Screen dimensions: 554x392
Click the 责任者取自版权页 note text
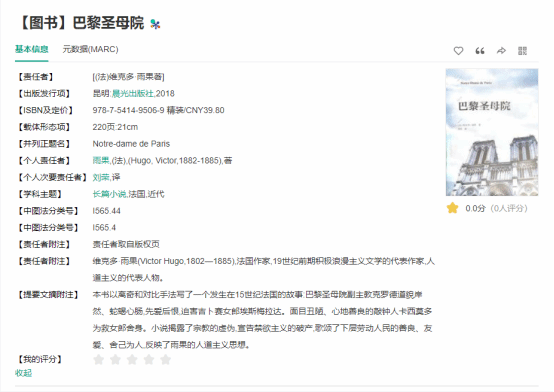[126, 244]
